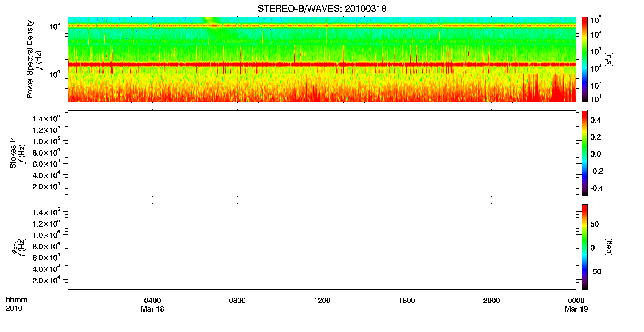Click the hhmm 2010 axis label

click(16, 304)
